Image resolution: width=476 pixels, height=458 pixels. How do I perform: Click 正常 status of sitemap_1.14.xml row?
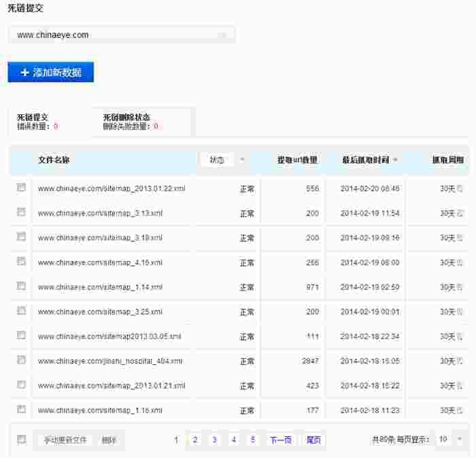click(247, 287)
